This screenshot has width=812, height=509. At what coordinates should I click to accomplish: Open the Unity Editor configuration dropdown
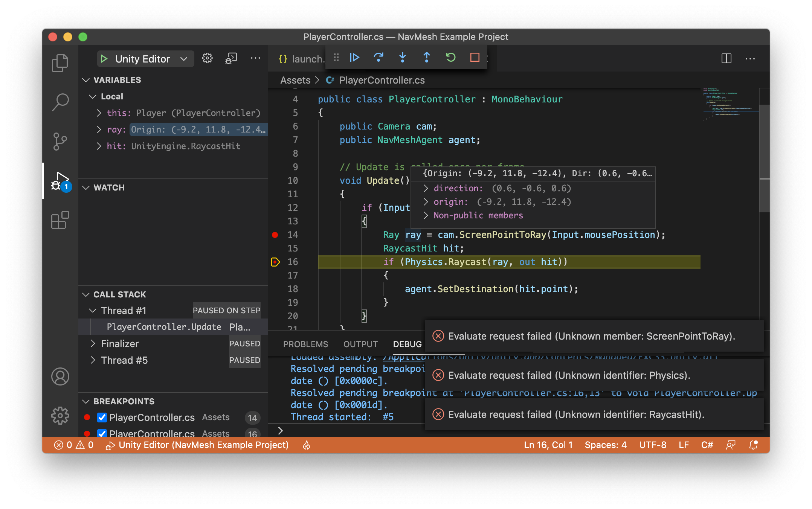pyautogui.click(x=183, y=59)
